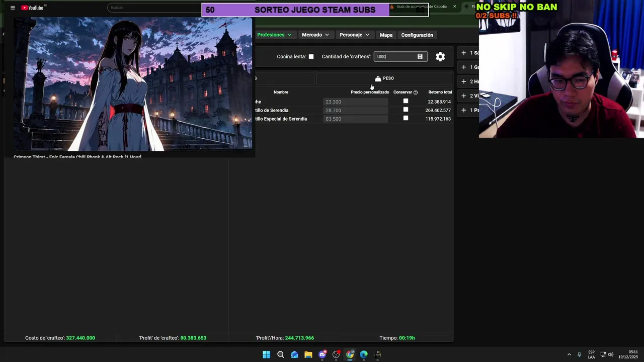Screen dimensions: 644x362
Task: Close the Guía de accesorios browser tab
Action: coord(454,7)
